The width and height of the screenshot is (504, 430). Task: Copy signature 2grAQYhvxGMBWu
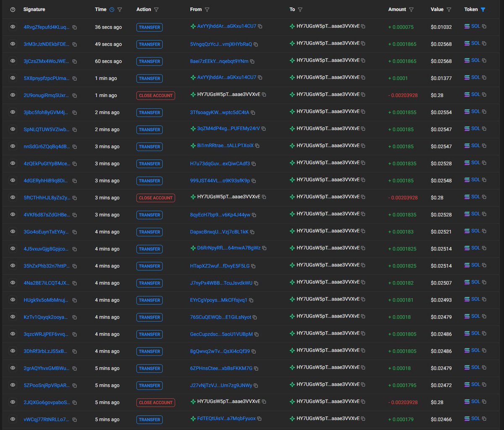pos(74,368)
